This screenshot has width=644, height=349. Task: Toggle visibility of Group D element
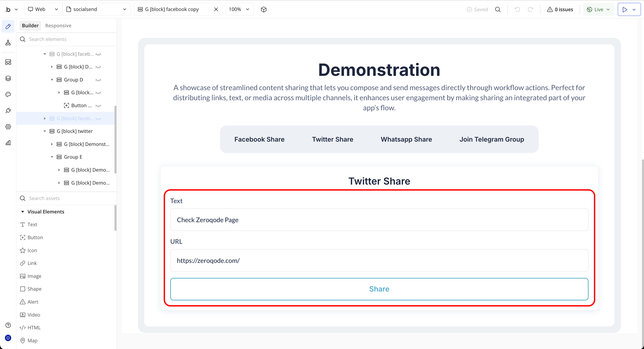tap(98, 80)
